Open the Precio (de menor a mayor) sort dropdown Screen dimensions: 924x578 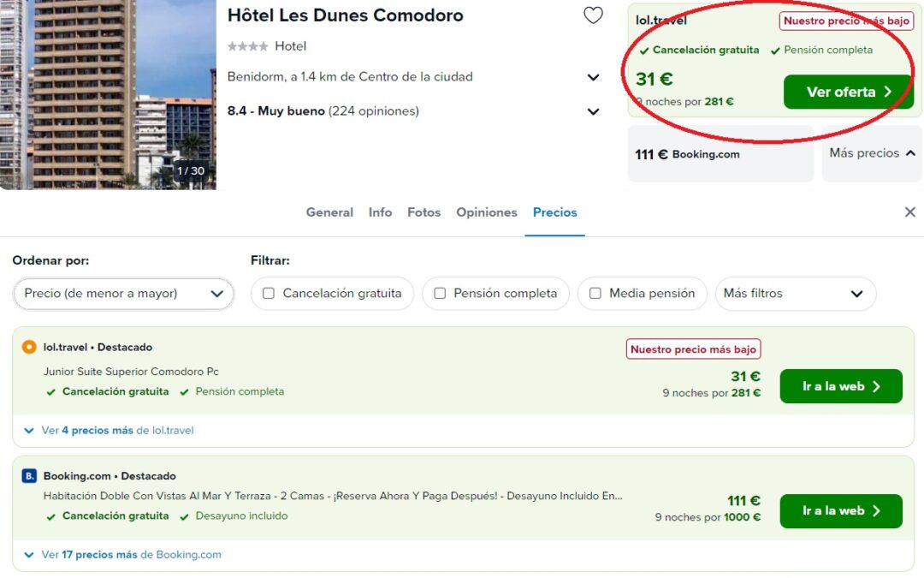click(x=124, y=293)
